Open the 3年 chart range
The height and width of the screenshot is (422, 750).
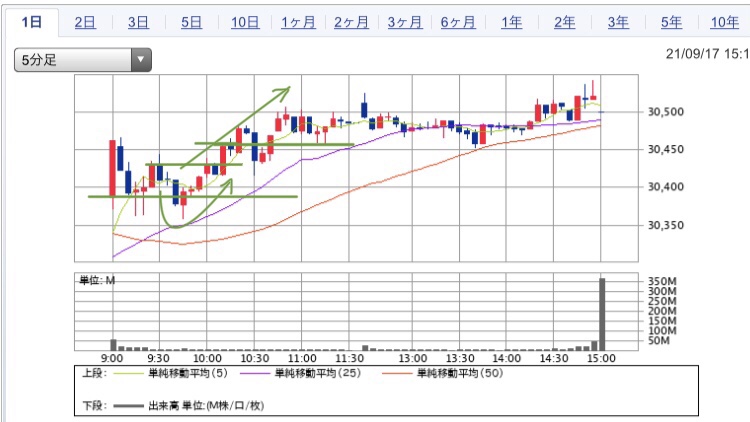(x=618, y=21)
